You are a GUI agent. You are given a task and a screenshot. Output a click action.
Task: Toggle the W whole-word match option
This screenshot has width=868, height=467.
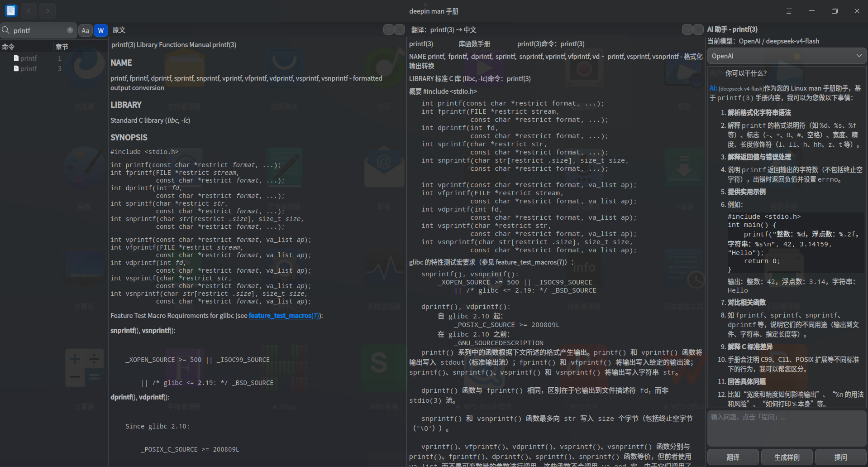coord(101,30)
